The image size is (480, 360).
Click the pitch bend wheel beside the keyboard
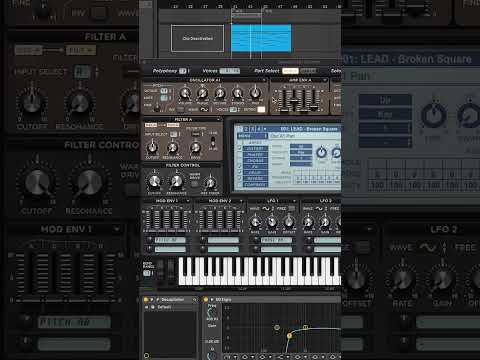(x=160, y=269)
